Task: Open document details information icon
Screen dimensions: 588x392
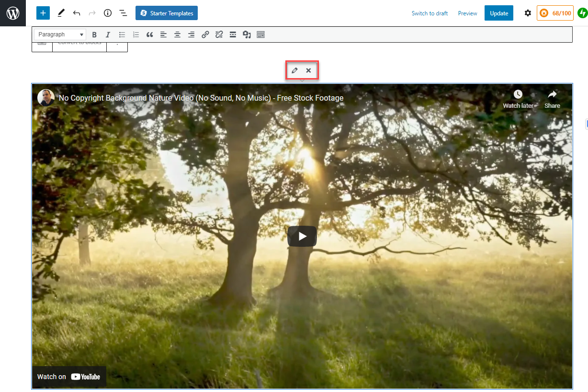Action: pos(107,13)
